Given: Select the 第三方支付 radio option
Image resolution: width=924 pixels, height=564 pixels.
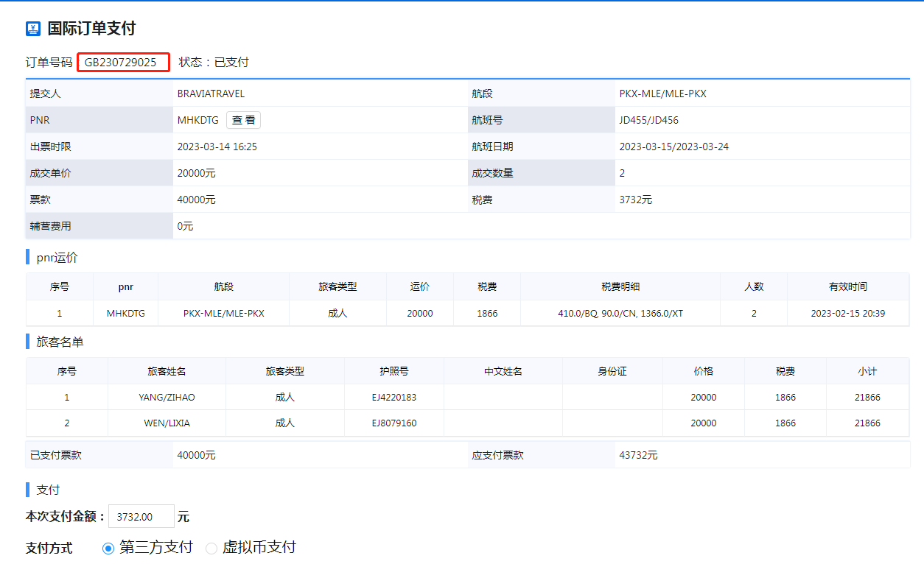Looking at the screenshot, I should tap(108, 548).
